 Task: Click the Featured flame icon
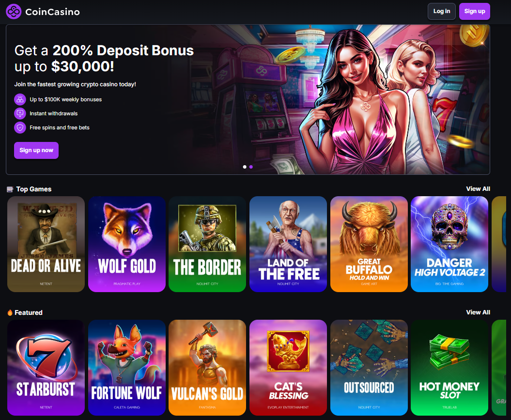coord(10,312)
